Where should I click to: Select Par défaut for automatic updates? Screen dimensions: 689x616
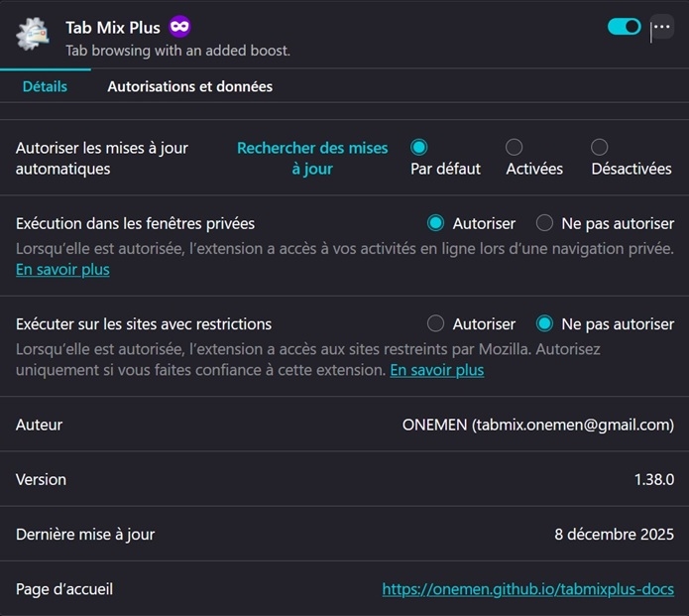419,148
